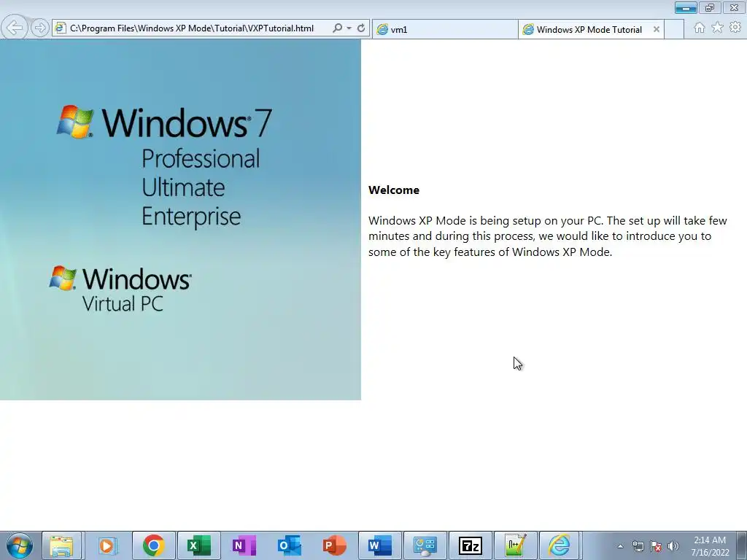Show hidden tray icons arrow
The width and height of the screenshot is (747, 560).
620,546
